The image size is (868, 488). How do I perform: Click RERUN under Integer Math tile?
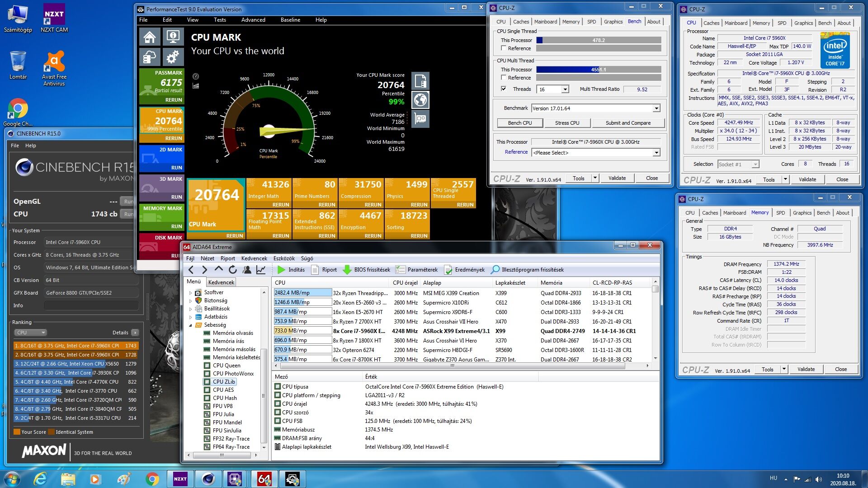(280, 205)
